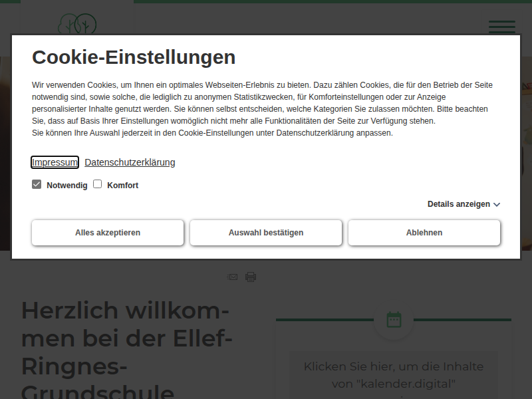Click the send-by-email envelope icon

tap(232, 277)
